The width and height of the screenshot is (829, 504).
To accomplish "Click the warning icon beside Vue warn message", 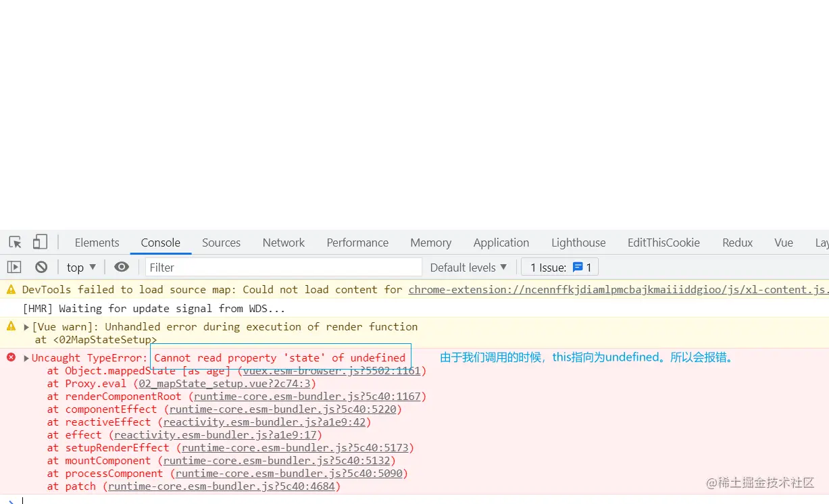I will coord(11,326).
